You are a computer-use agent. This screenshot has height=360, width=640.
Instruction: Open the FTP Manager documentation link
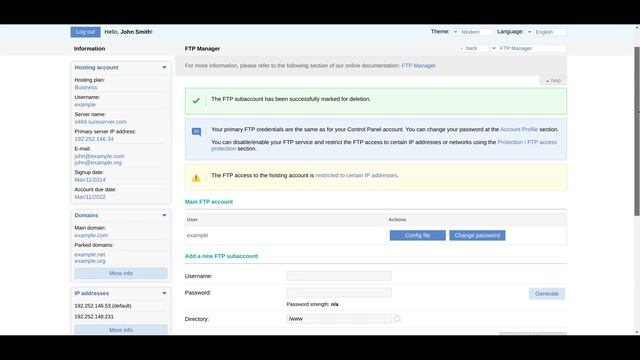click(418, 66)
